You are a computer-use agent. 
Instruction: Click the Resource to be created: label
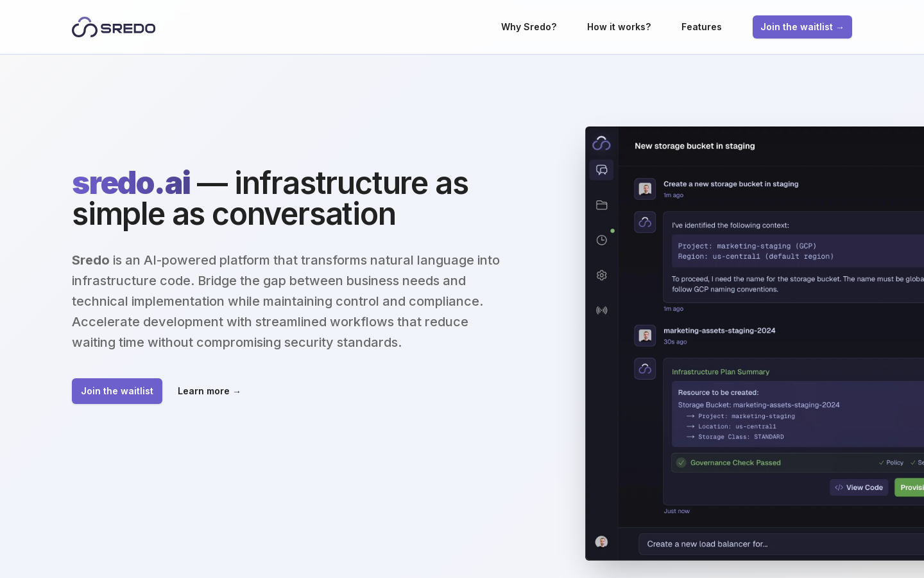(718, 392)
